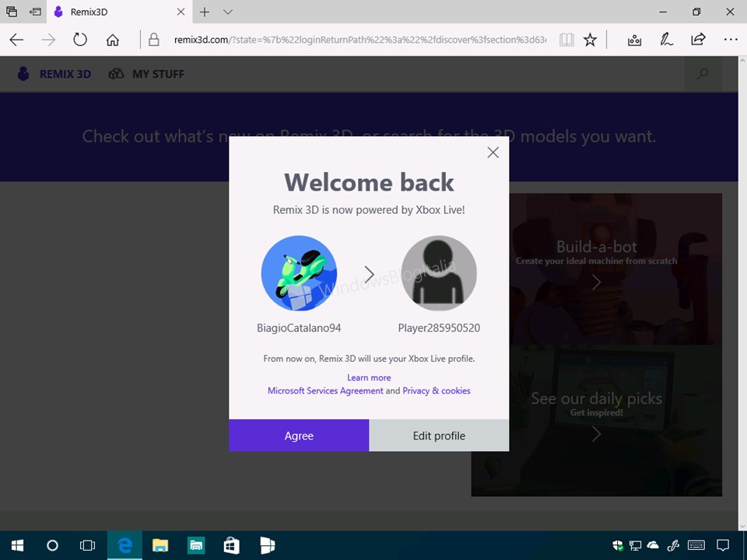Open a new tab with plus button
Viewport: 747px width, 560px height.
pyautogui.click(x=205, y=12)
